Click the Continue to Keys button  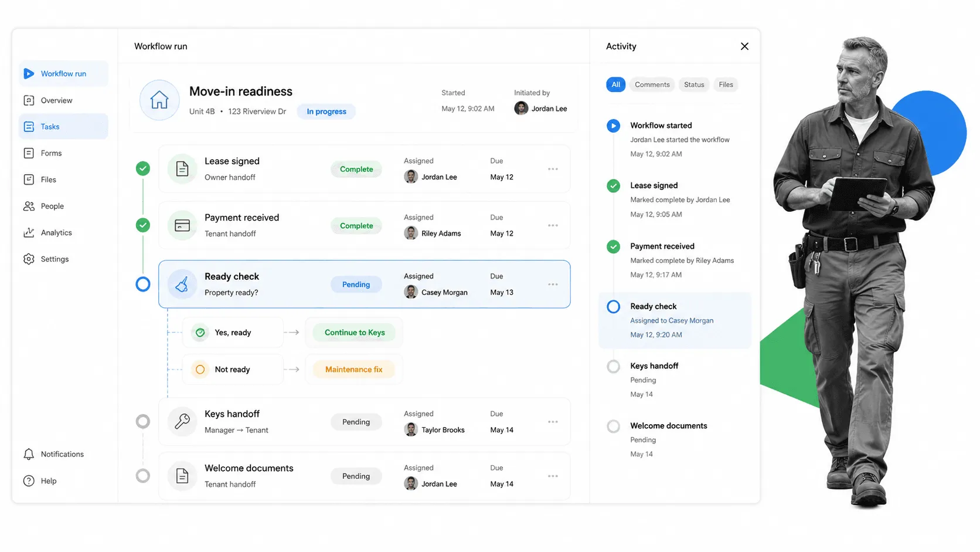[355, 333]
